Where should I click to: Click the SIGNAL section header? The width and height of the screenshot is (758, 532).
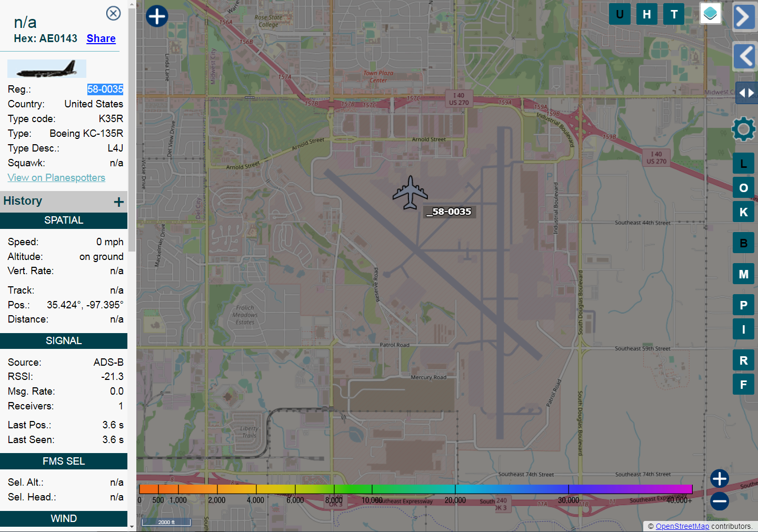[x=64, y=341]
